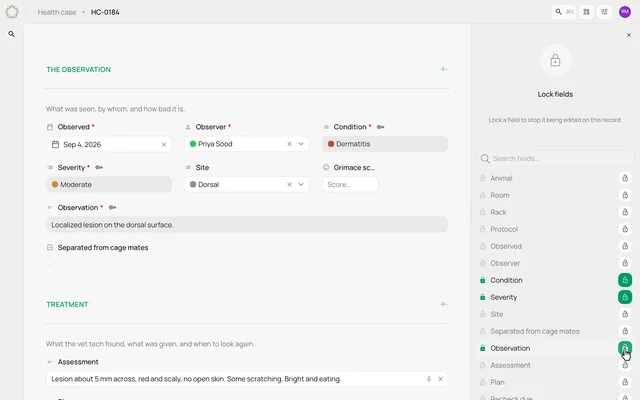Click the 'Protocol' row in field list
Viewport: 640px width, 400px height.
point(555,229)
